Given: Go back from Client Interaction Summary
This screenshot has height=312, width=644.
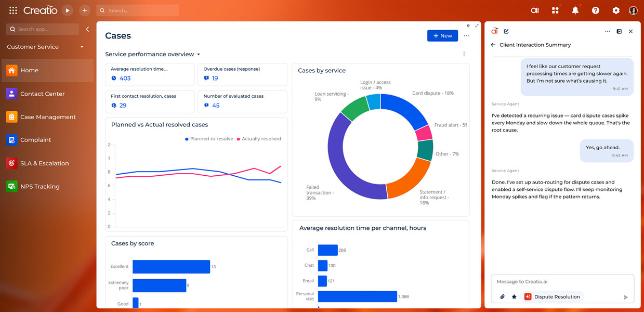Looking at the screenshot, I should (x=493, y=45).
